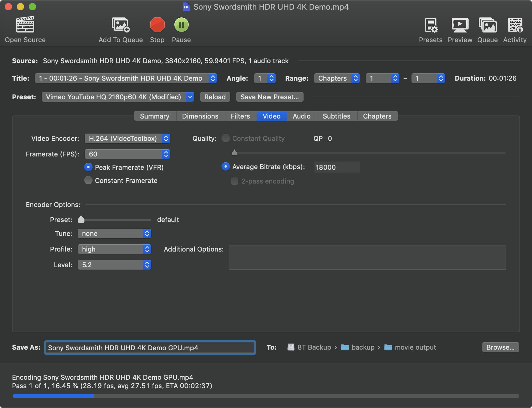This screenshot has width=532, height=408.
Task: Open the Framerate (FPS) dropdown
Action: pos(127,154)
